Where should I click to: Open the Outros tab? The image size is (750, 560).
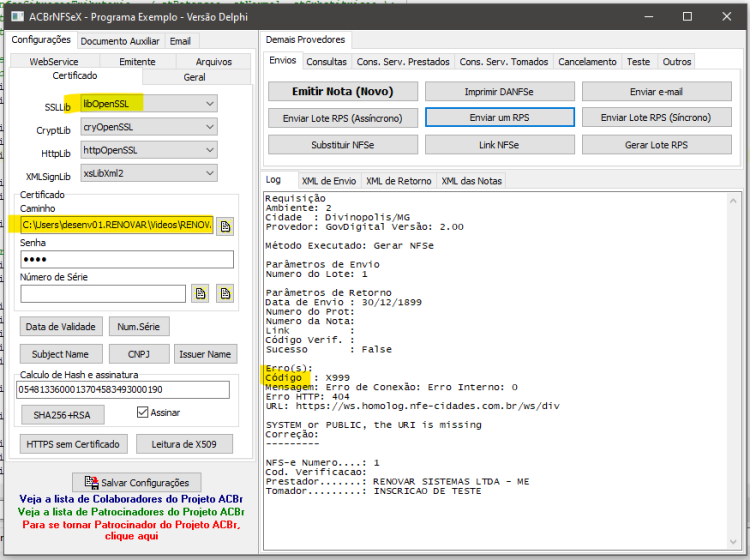[x=677, y=62]
